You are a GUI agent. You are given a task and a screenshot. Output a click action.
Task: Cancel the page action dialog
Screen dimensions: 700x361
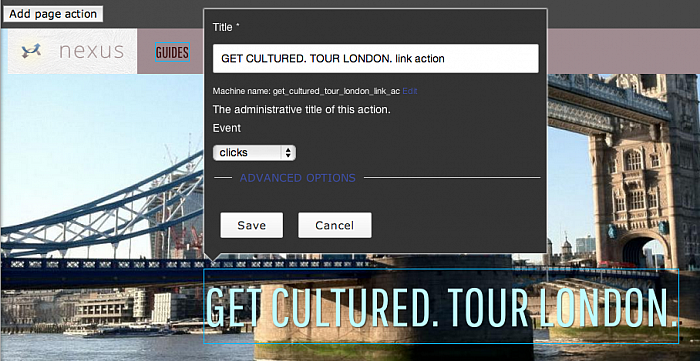tap(334, 225)
